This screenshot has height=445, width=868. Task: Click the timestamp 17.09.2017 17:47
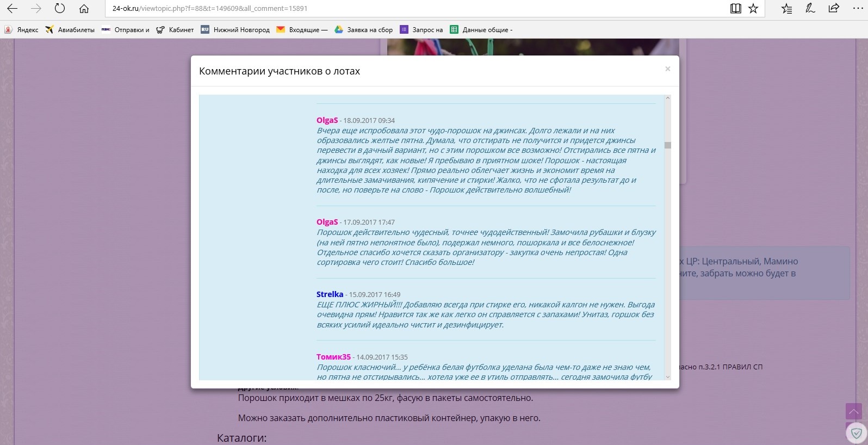pos(369,222)
